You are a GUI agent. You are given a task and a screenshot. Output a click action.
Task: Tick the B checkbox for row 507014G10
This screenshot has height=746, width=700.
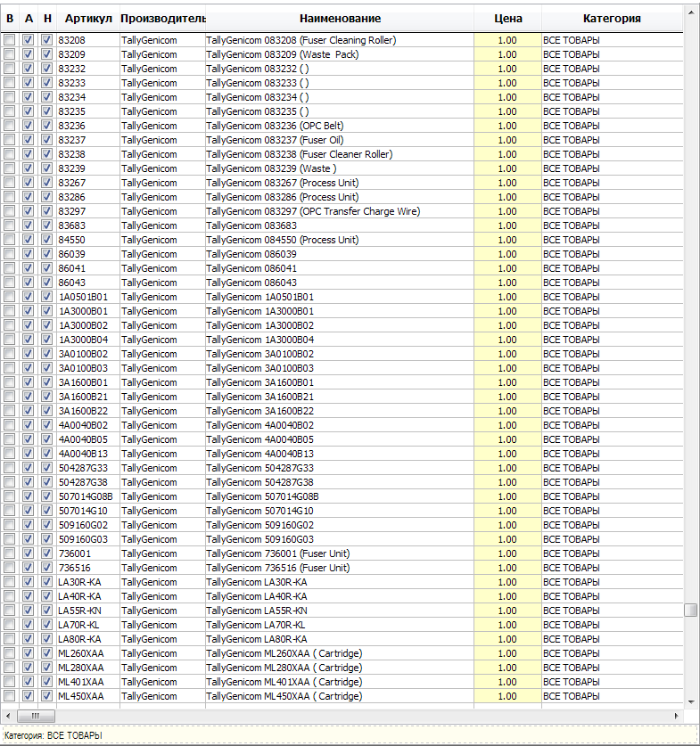point(10,511)
